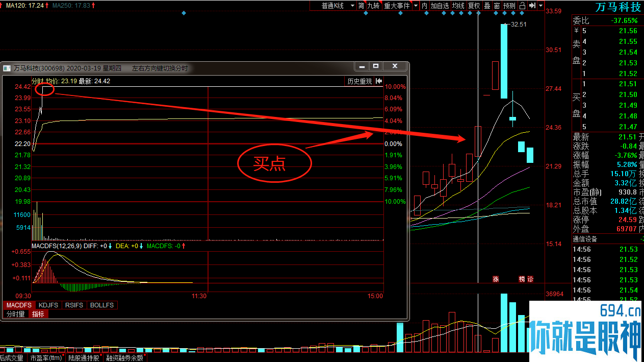The image size is (644, 362).
Task: Switch to the MACDFS indicator tab
Action: [x=19, y=305]
